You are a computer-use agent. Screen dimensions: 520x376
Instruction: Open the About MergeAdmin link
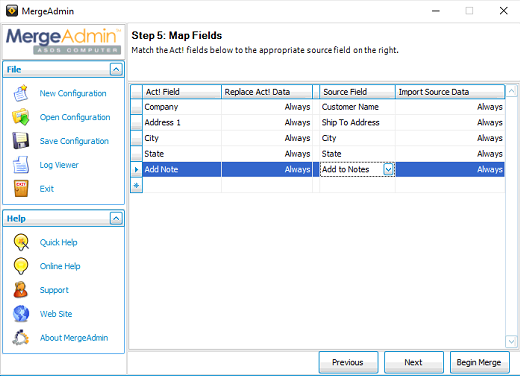coord(74,338)
